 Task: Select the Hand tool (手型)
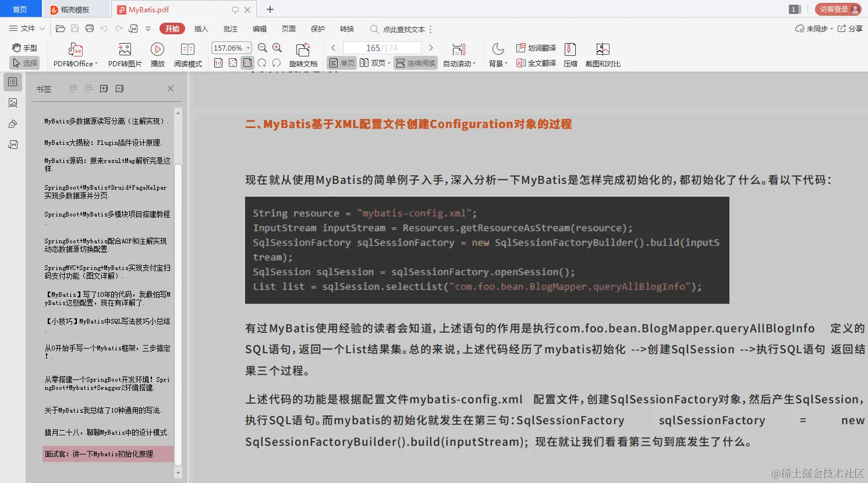[x=24, y=48]
